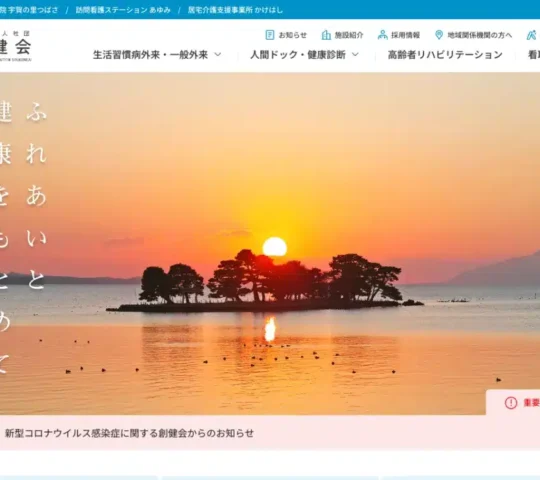Open the 人間ドック・健康診断 menu

pos(298,54)
